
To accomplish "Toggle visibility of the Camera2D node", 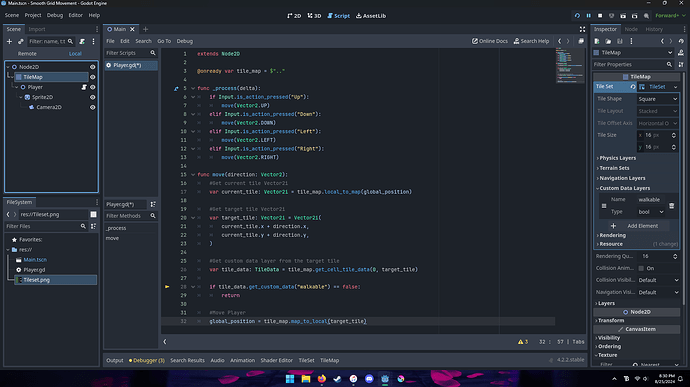I will point(92,107).
